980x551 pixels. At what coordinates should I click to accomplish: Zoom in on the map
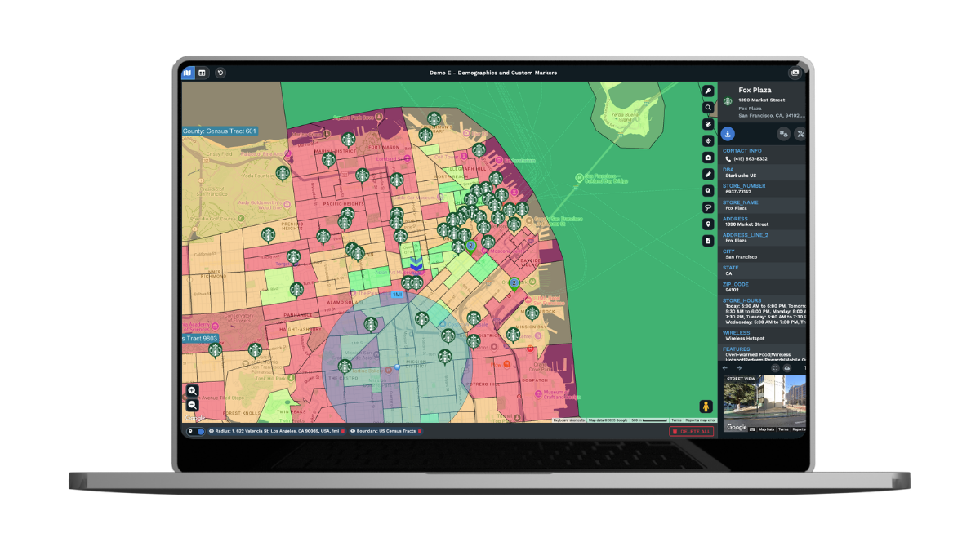click(x=192, y=391)
